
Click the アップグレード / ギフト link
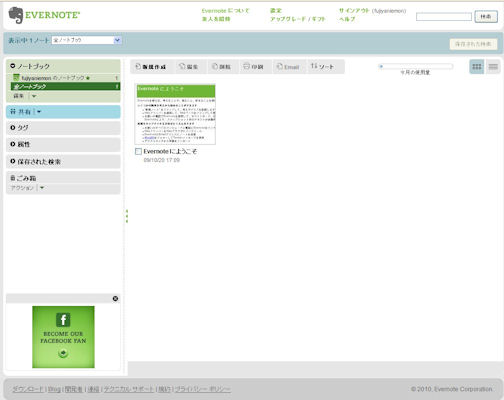click(297, 19)
